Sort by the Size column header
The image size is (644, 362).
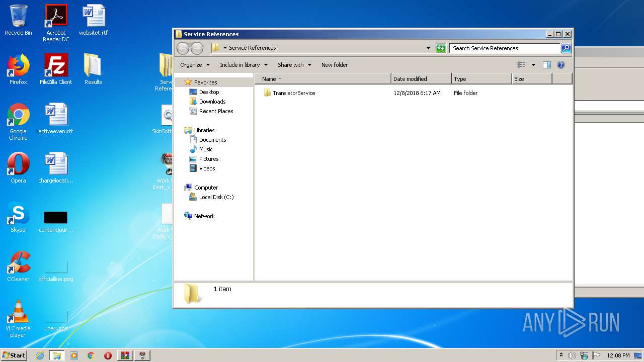pyautogui.click(x=532, y=79)
